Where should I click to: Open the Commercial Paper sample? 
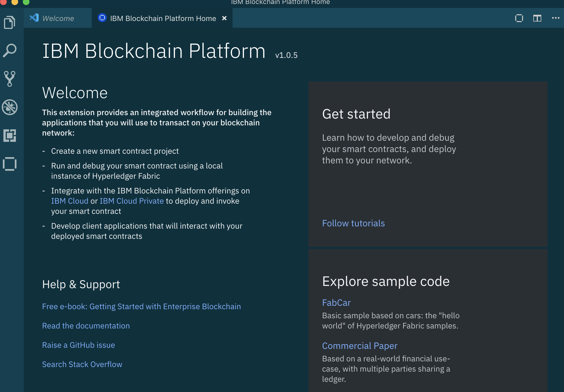360,346
